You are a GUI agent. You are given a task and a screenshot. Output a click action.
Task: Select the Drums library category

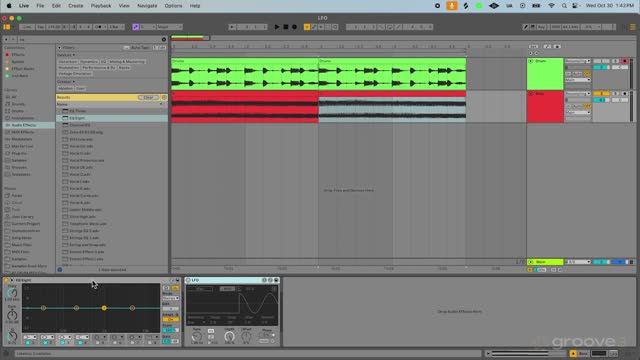(18, 111)
